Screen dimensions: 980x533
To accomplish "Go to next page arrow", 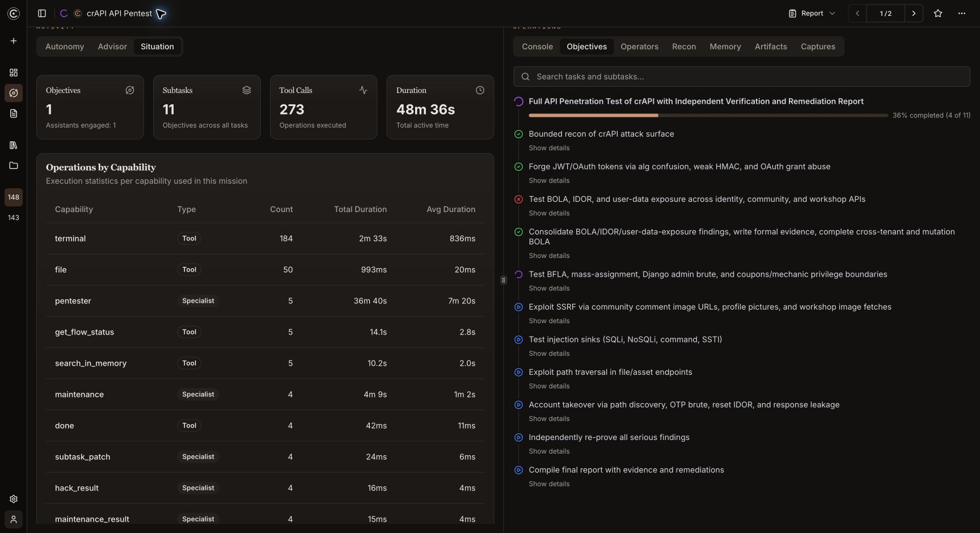I will 914,13.
